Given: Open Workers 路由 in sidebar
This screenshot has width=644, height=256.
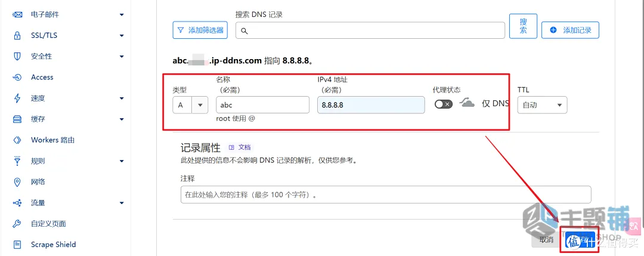Looking at the screenshot, I should point(52,140).
